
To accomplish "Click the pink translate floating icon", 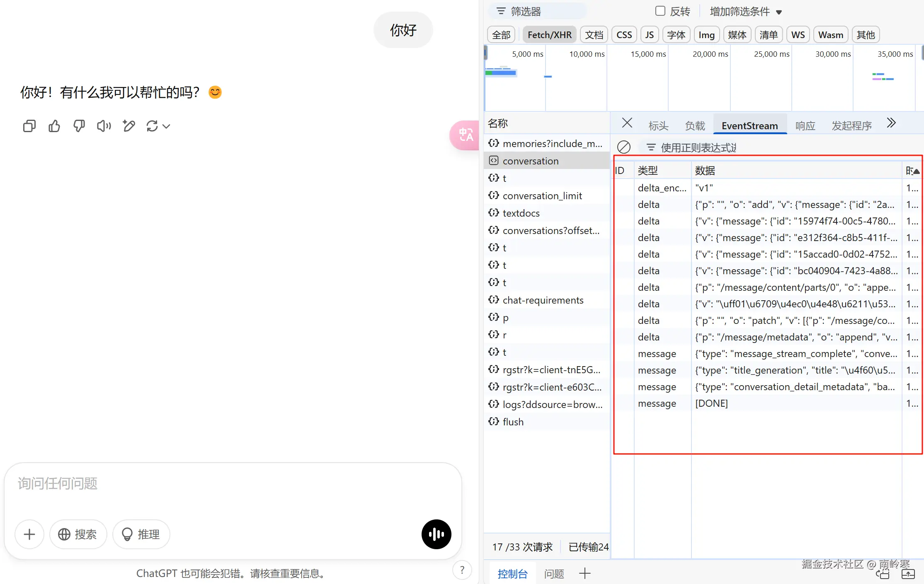I will tap(466, 135).
